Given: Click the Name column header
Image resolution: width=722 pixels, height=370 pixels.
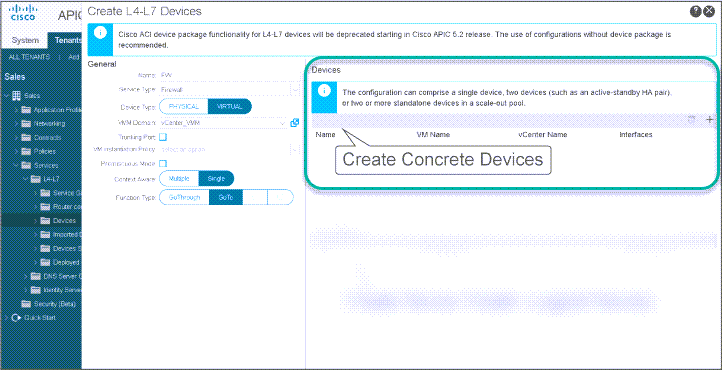Looking at the screenshot, I should (325, 134).
